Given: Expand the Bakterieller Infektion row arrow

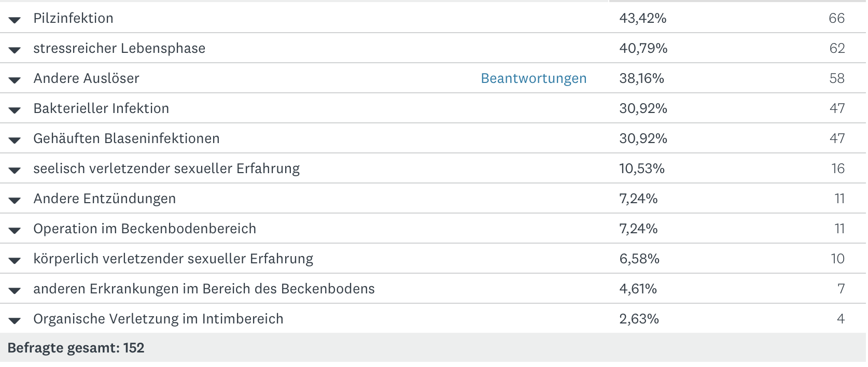Looking at the screenshot, I should pyautogui.click(x=15, y=110).
